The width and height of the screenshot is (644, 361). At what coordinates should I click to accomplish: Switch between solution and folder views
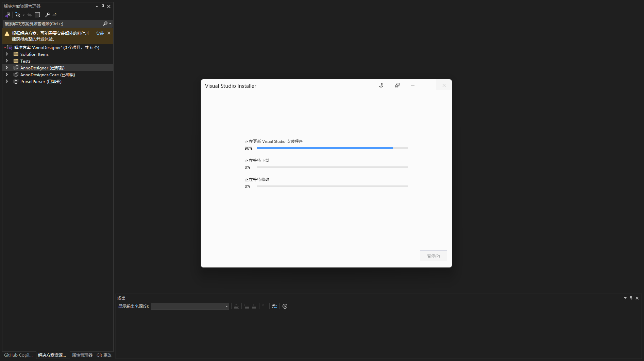tap(7, 15)
